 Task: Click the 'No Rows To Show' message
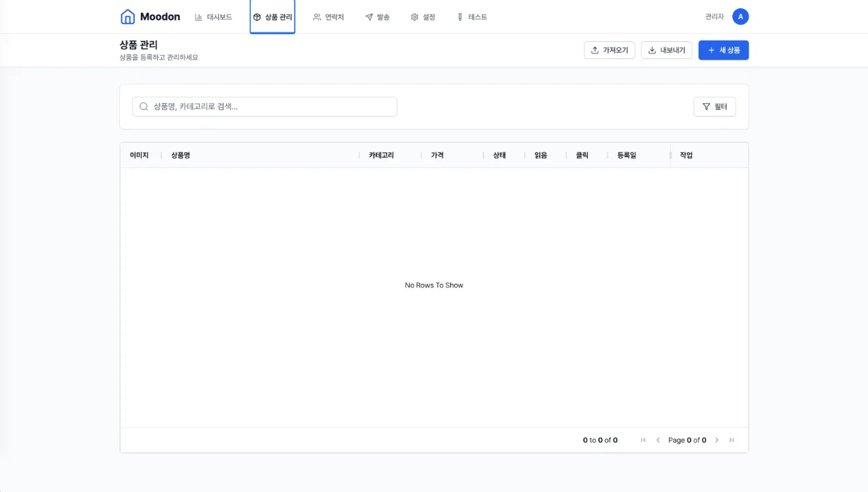pyautogui.click(x=434, y=285)
